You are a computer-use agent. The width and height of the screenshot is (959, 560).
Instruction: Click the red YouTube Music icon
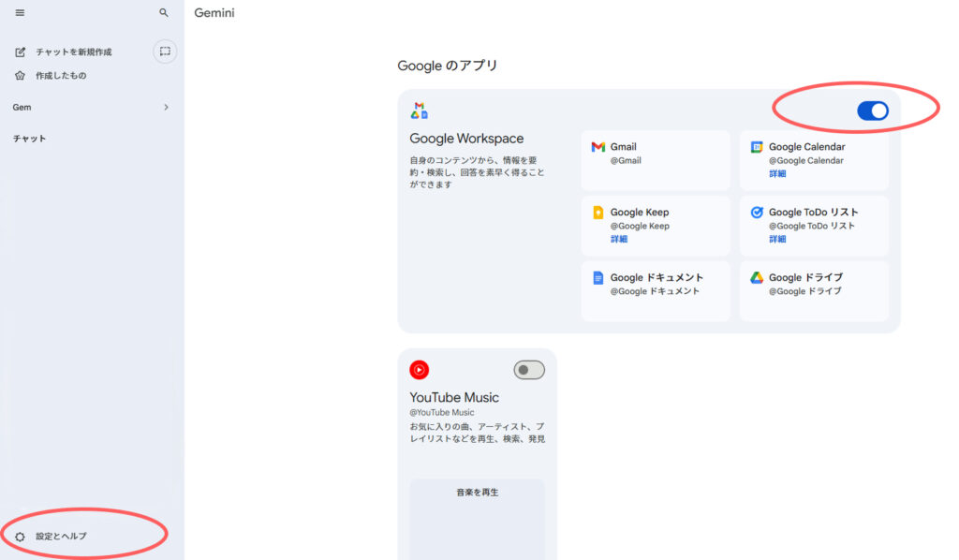(419, 370)
